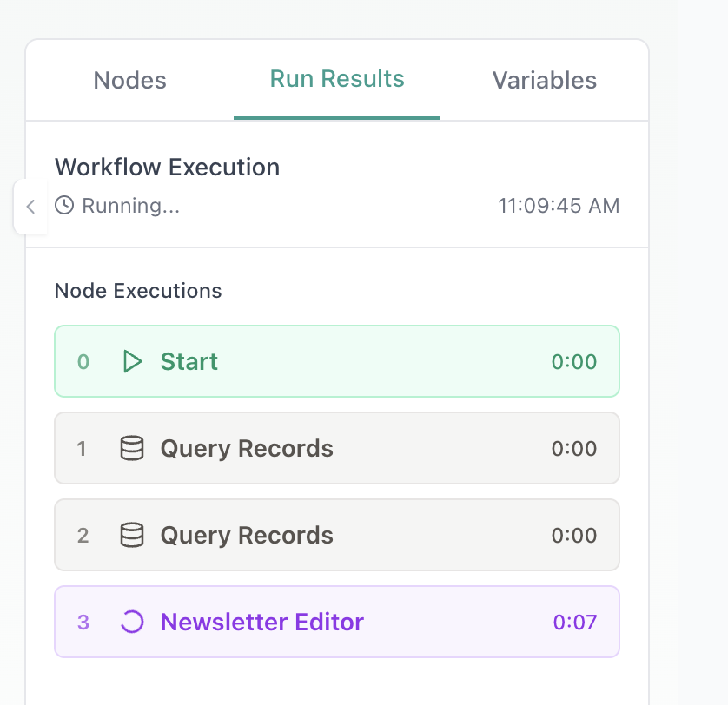Collapse the side panel with the left chevron
This screenshot has height=705, width=728.
(x=30, y=207)
